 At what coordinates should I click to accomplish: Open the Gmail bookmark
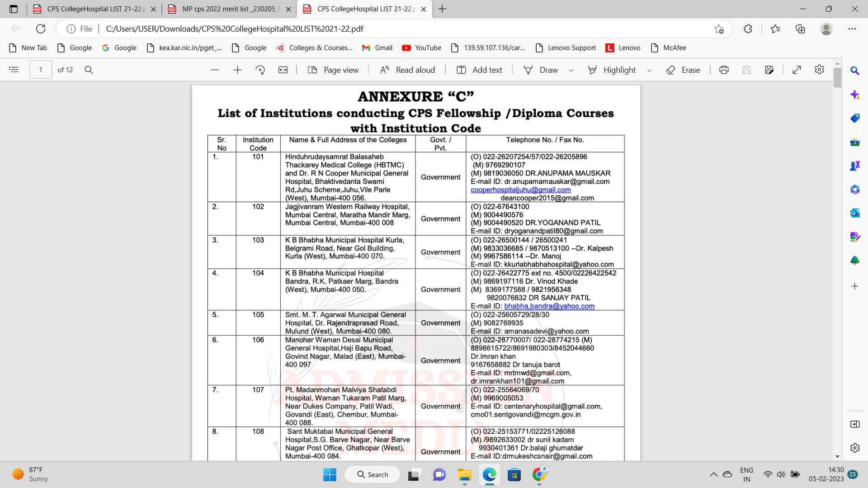coord(377,48)
